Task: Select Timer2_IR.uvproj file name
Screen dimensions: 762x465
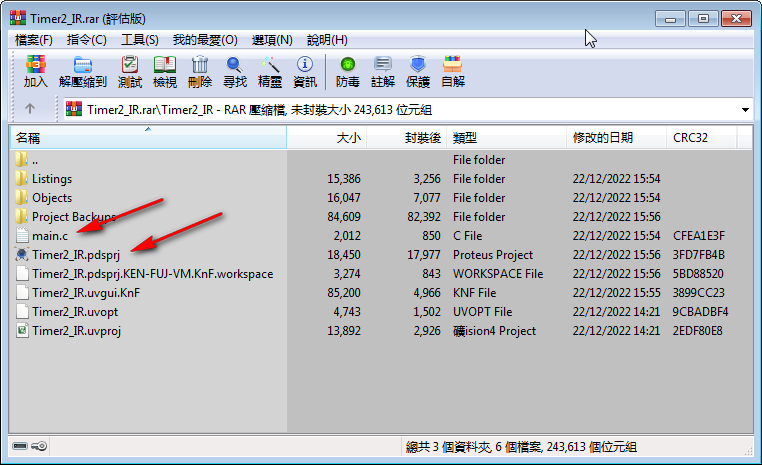Action: coord(76,330)
